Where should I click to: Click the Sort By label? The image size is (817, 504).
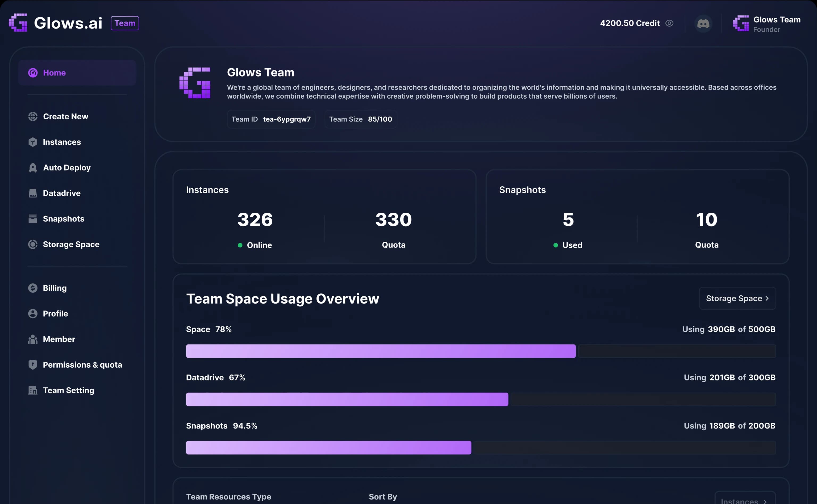(x=383, y=497)
